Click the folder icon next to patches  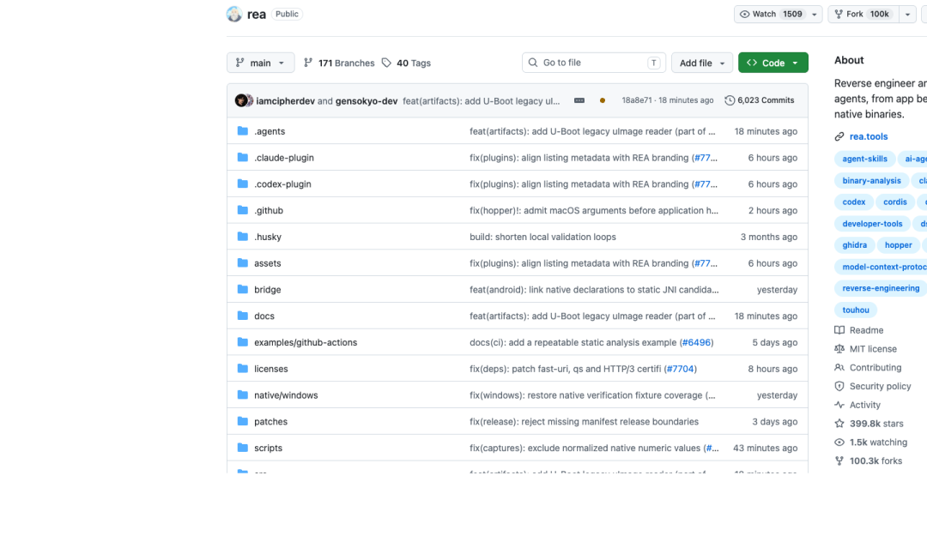pos(242,421)
